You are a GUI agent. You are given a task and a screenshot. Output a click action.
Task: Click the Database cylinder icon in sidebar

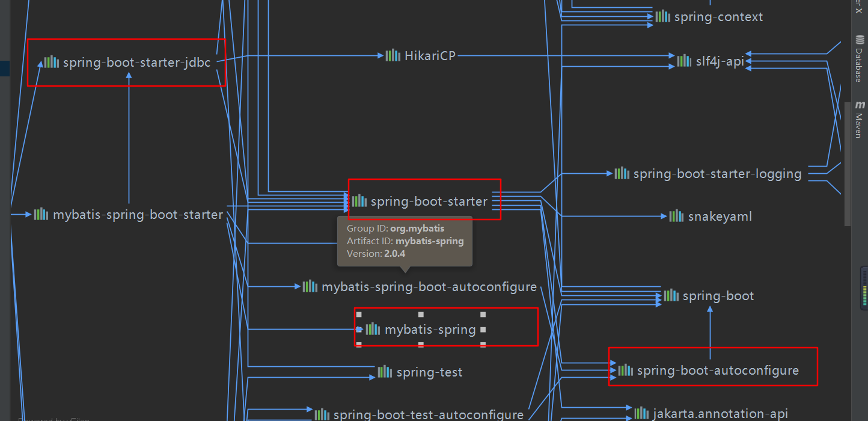pos(859,40)
